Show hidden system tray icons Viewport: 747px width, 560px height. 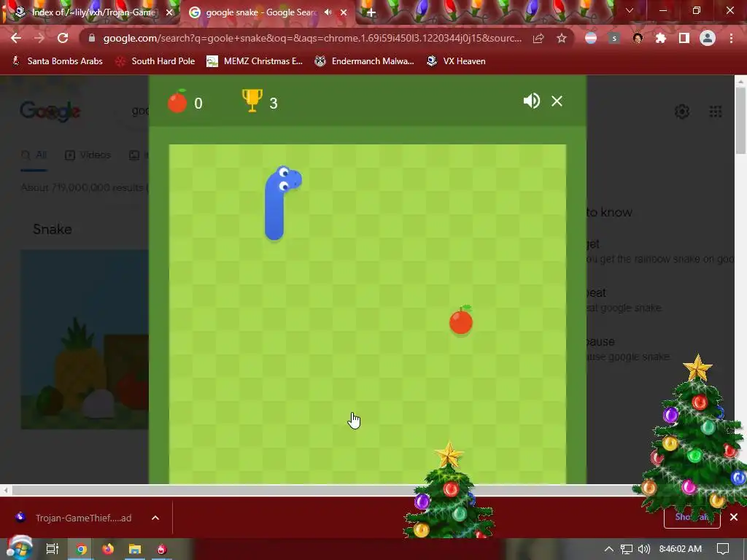(609, 549)
